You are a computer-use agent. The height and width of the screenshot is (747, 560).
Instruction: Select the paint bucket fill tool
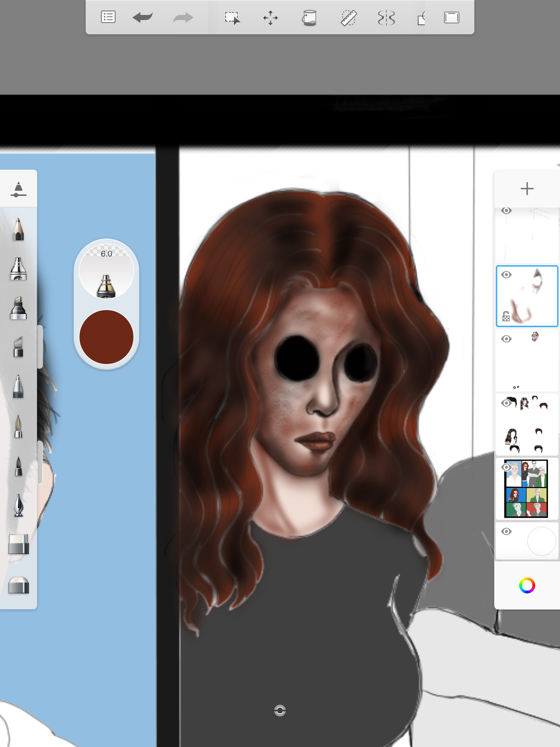click(x=310, y=18)
